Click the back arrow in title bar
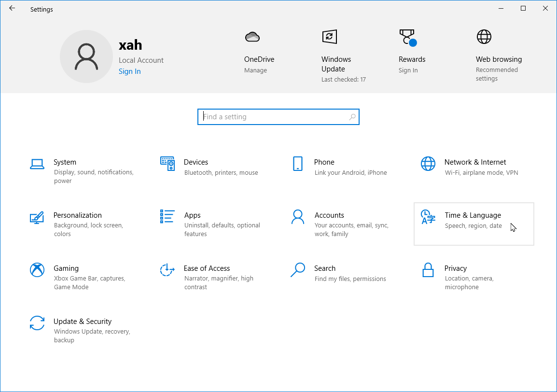 (x=12, y=8)
